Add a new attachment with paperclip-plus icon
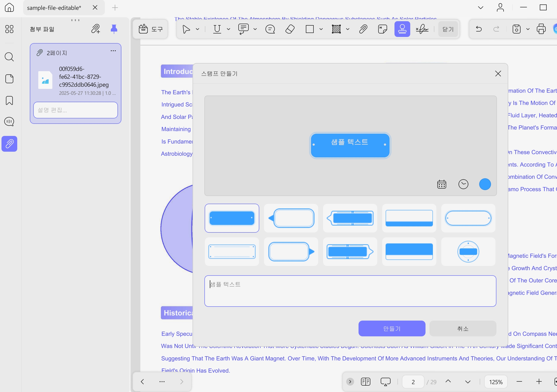557x392 pixels. click(96, 29)
